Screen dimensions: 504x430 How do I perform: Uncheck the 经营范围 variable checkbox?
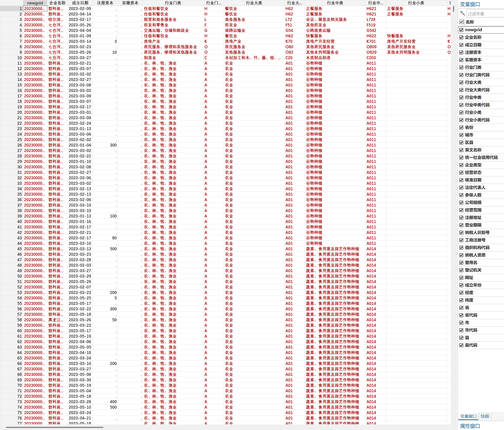tap(461, 210)
